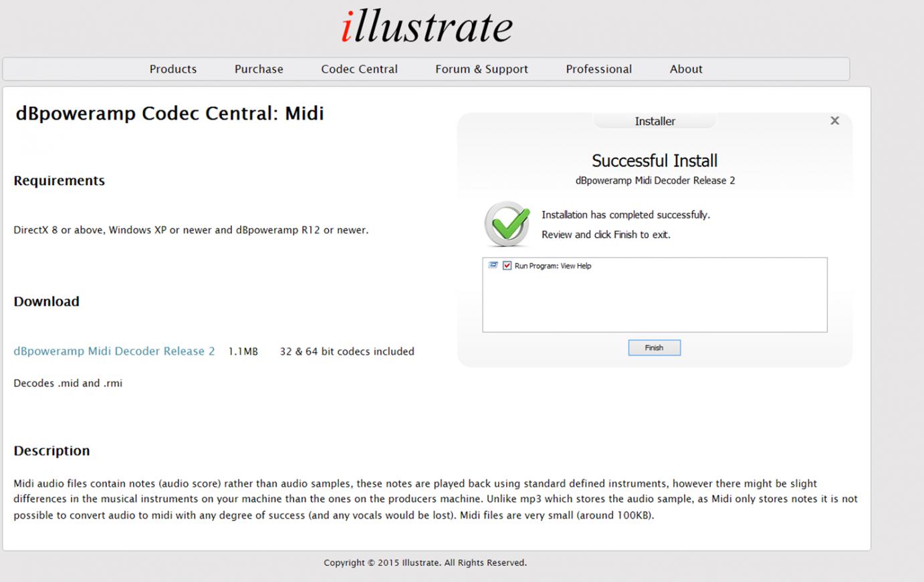This screenshot has width=924, height=582.
Task: Open the About page
Action: [x=686, y=69]
